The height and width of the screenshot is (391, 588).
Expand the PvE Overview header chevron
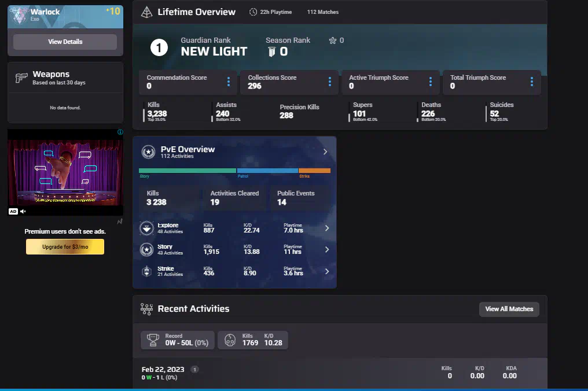[325, 152]
